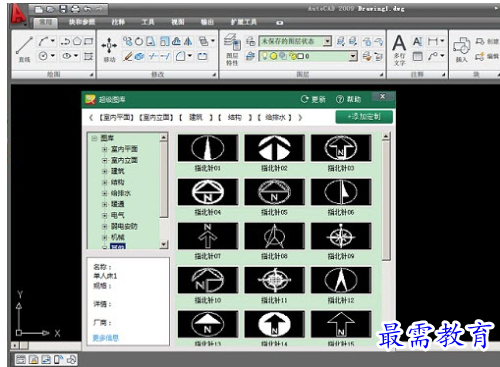500x367 pixels.
Task: Select the 指北针05 compass thumbnail
Action: (x=274, y=192)
